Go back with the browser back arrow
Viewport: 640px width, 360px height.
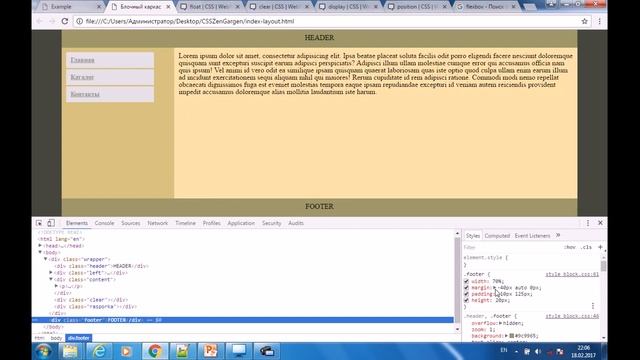click(40, 21)
